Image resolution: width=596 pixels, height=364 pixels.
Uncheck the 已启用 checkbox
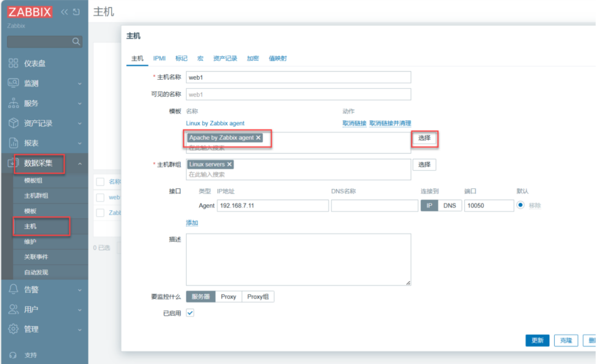click(x=190, y=313)
